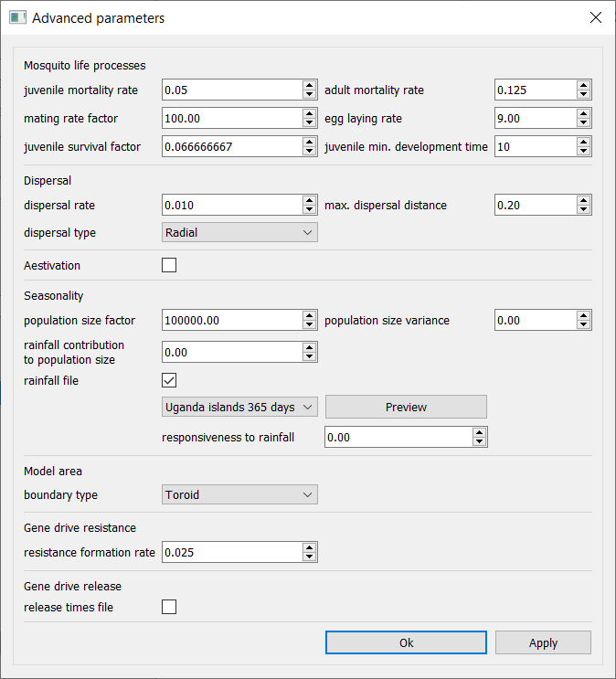Expand the Uganda islands 365 days dropdown
The image size is (616, 679).
click(x=239, y=407)
